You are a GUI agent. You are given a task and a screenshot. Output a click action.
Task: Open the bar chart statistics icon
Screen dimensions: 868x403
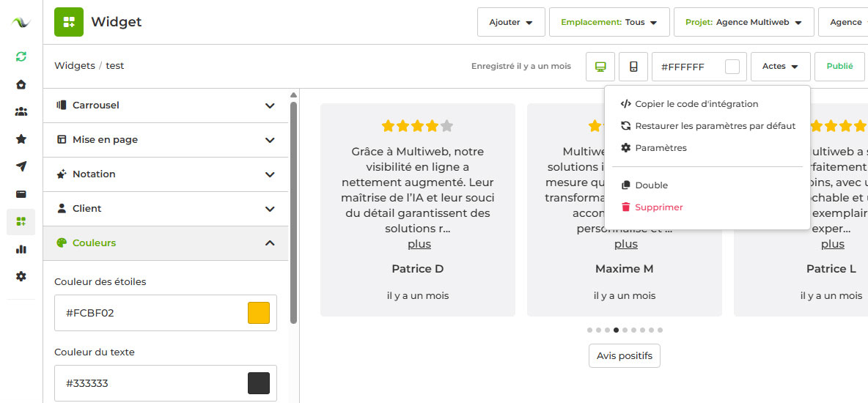[x=21, y=249]
